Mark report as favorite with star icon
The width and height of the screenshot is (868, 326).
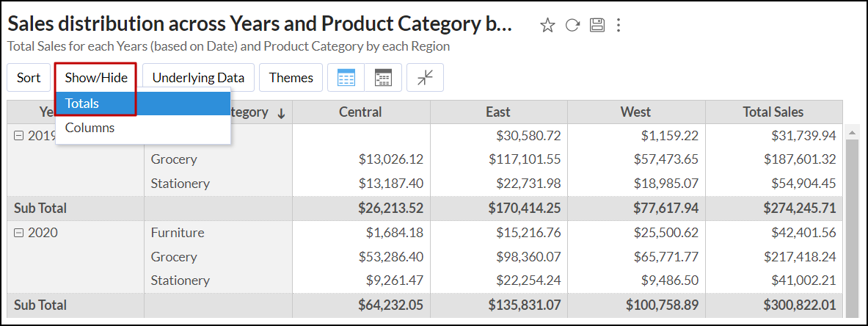[547, 26]
